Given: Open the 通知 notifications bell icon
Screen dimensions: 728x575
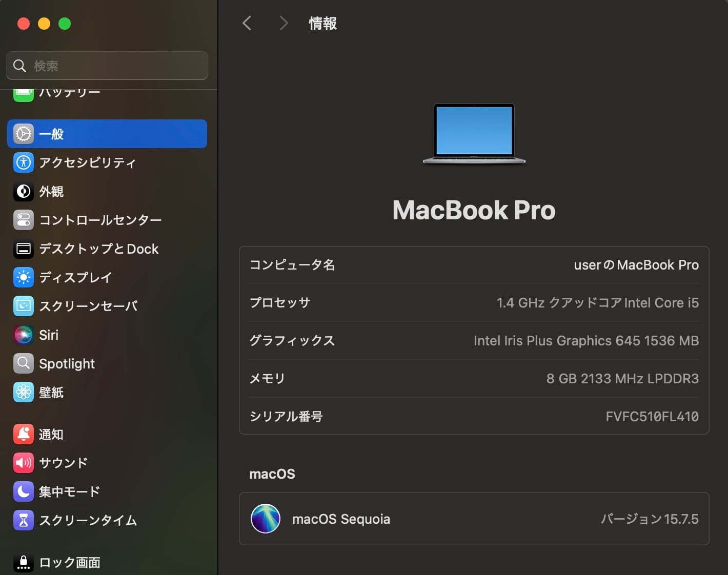Looking at the screenshot, I should click(x=24, y=434).
